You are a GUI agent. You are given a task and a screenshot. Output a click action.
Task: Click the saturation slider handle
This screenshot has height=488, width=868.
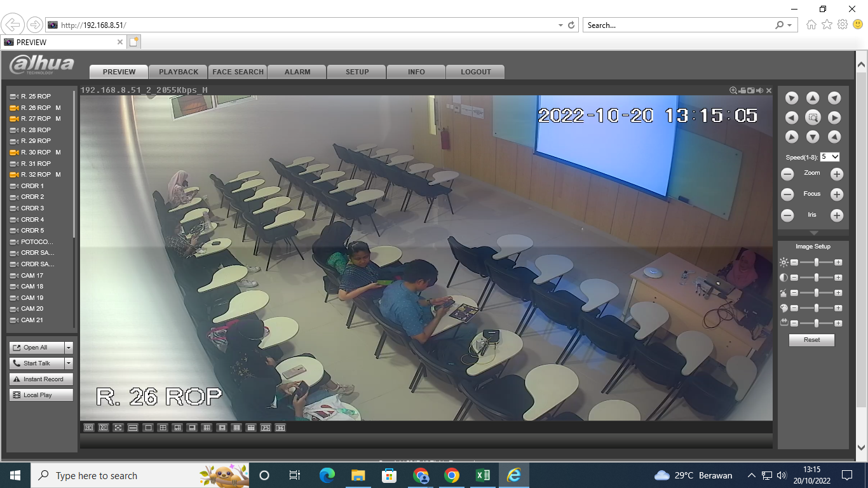817,293
